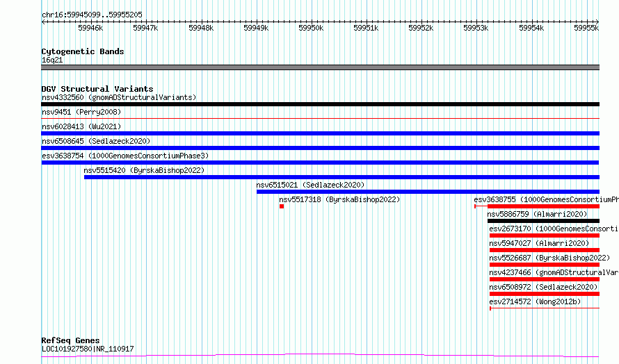Click the small red nsv5517318 variant block
This screenshot has height=364, width=619.
pyautogui.click(x=282, y=206)
